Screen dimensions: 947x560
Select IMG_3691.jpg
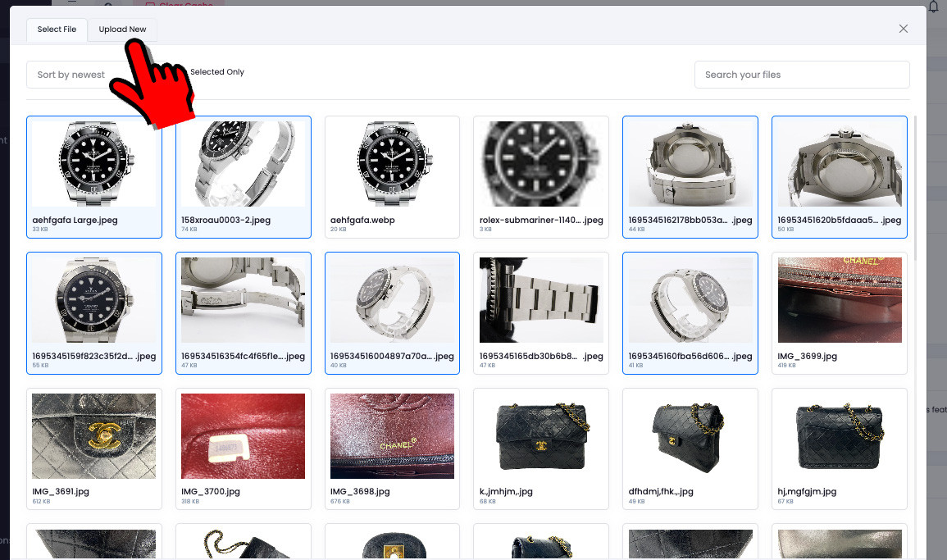point(94,448)
